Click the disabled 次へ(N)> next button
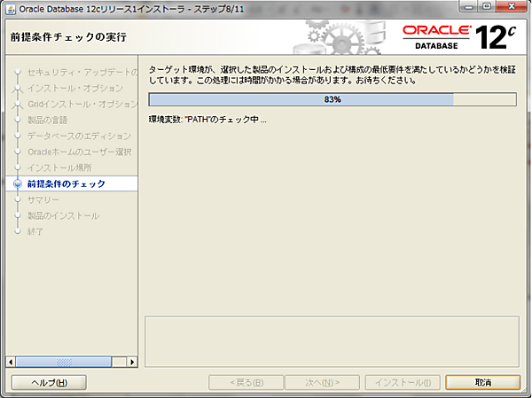Screen dimensions: 532x398 pyautogui.click(x=322, y=382)
